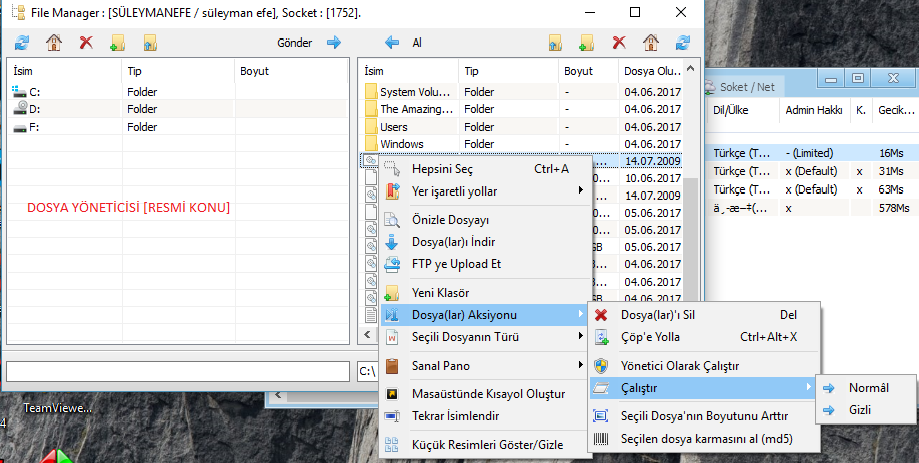Screen dimensions: 919x463
Task: Click the Gönder send arrow
Action: (x=334, y=42)
